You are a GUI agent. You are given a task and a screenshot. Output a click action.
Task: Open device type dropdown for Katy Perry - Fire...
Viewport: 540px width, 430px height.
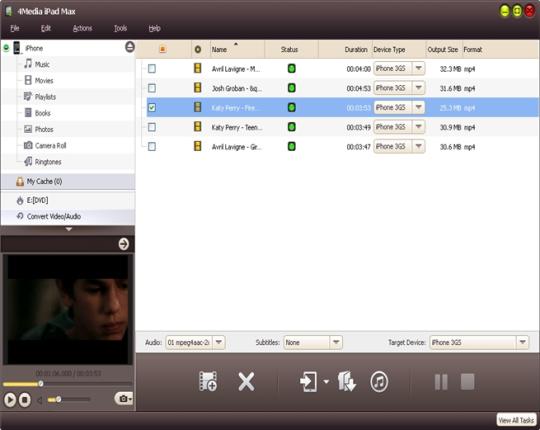(x=418, y=107)
